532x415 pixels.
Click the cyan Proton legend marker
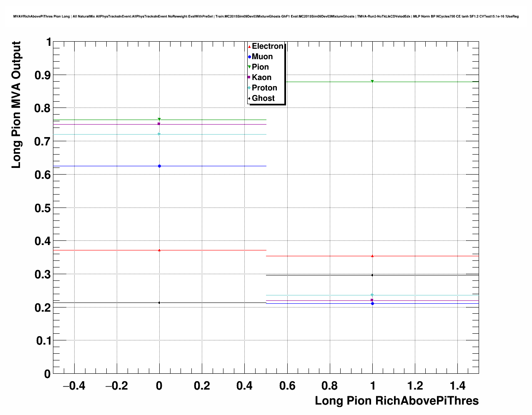click(249, 88)
